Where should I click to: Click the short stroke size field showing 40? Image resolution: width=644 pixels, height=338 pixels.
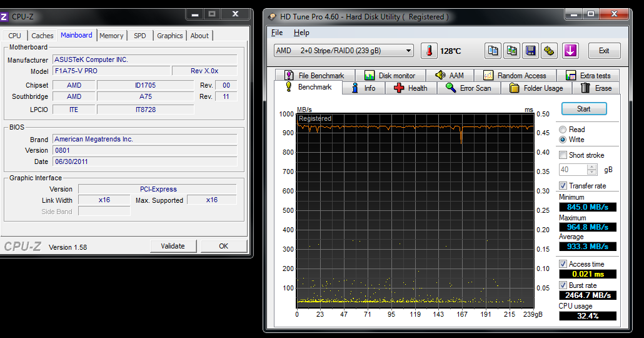pos(573,170)
